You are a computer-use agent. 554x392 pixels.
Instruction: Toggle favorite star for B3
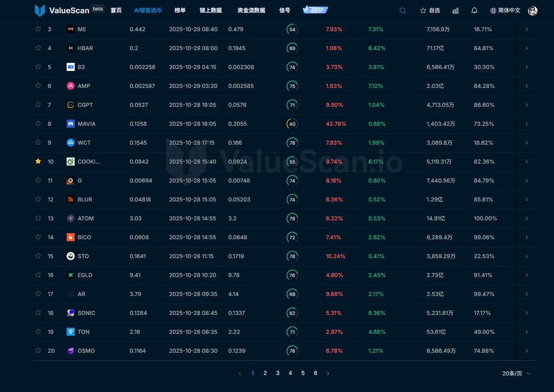click(38, 67)
